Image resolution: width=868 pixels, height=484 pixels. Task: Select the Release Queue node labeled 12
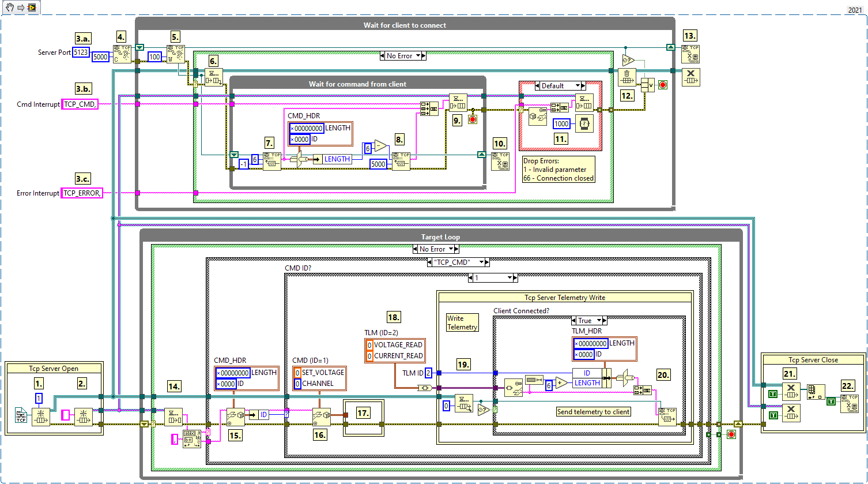[x=627, y=77]
